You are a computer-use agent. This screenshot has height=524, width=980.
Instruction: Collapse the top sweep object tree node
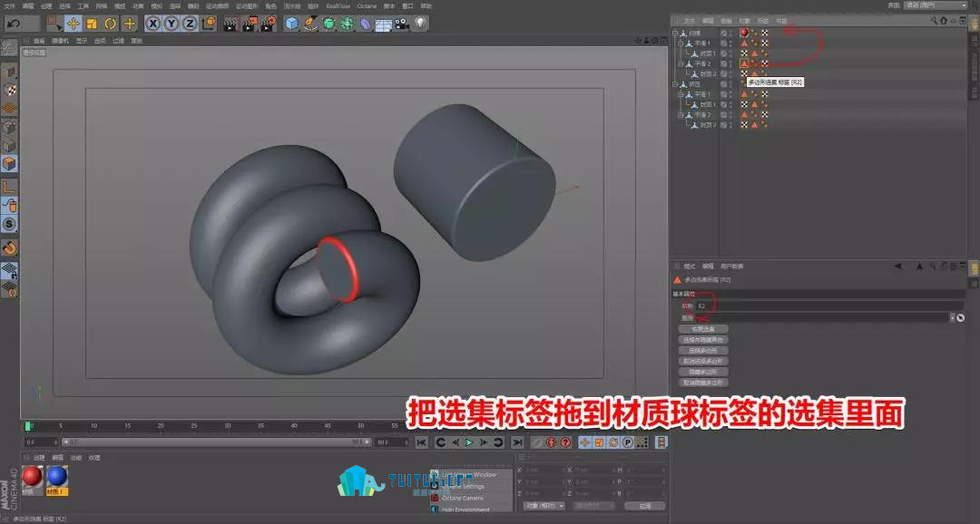click(675, 33)
